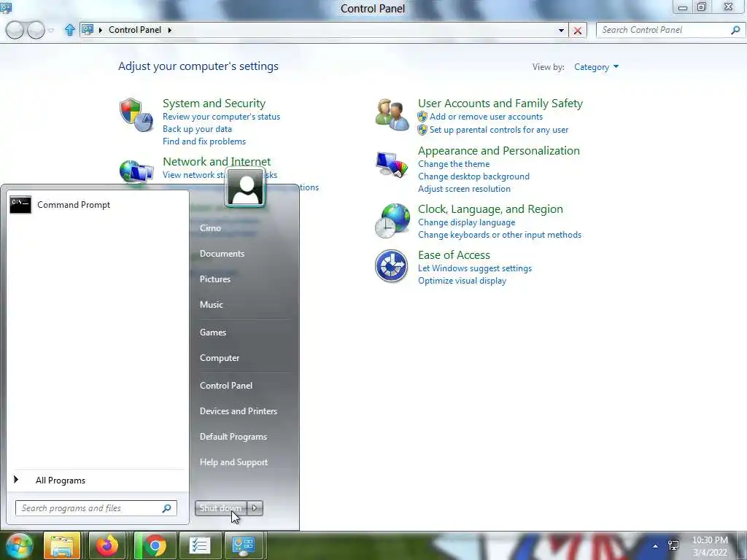Click Add or remove user accounts

tap(486, 117)
